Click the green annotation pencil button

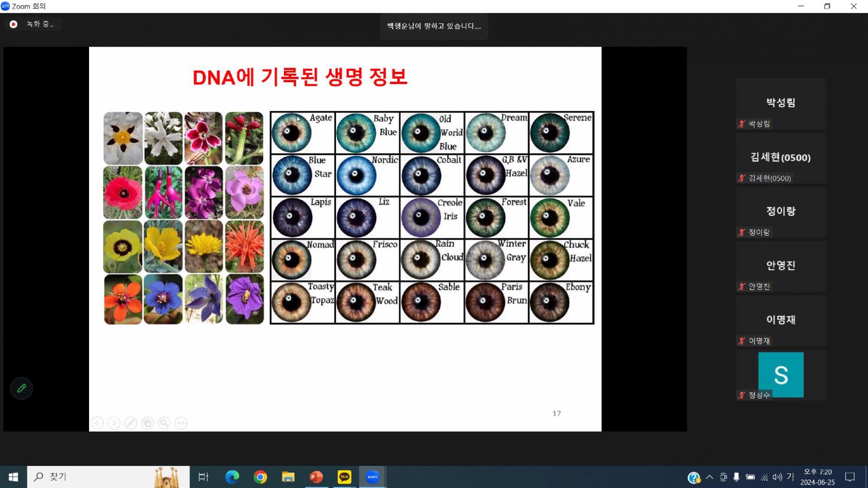click(21, 388)
